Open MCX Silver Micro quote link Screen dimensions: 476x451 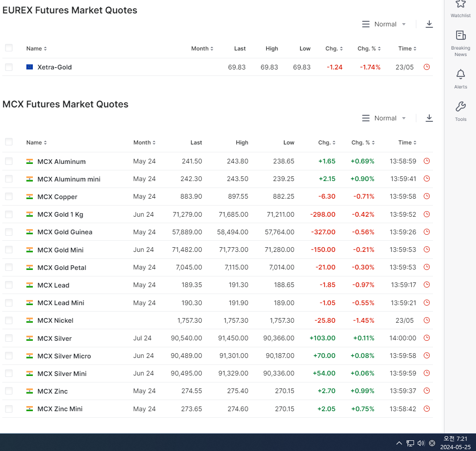point(64,356)
